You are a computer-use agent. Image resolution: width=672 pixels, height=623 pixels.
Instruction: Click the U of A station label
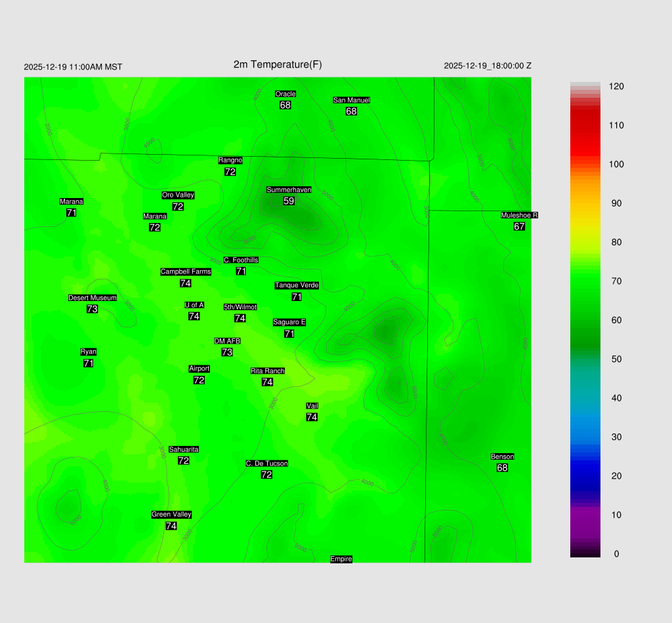(x=194, y=305)
